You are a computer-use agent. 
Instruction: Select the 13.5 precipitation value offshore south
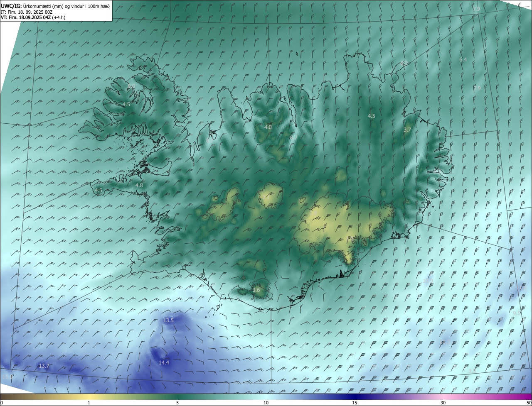click(168, 320)
